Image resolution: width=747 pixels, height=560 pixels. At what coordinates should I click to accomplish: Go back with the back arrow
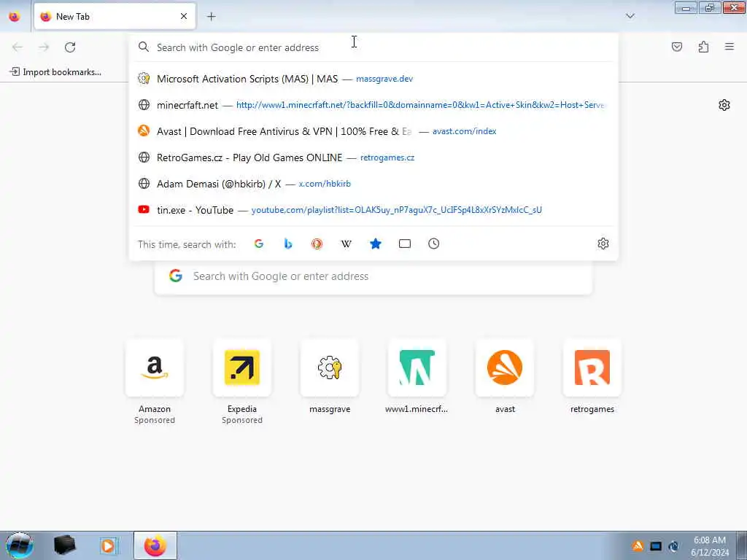point(18,47)
